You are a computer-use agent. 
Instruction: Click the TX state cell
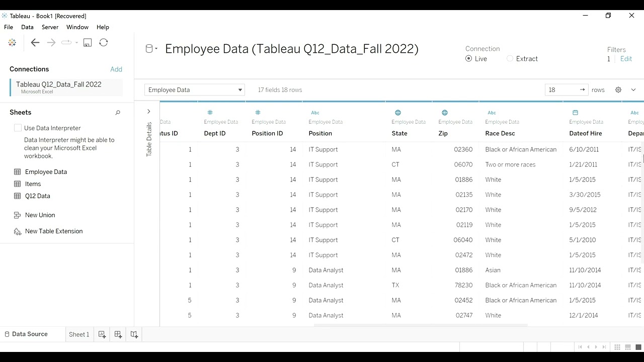click(395, 285)
